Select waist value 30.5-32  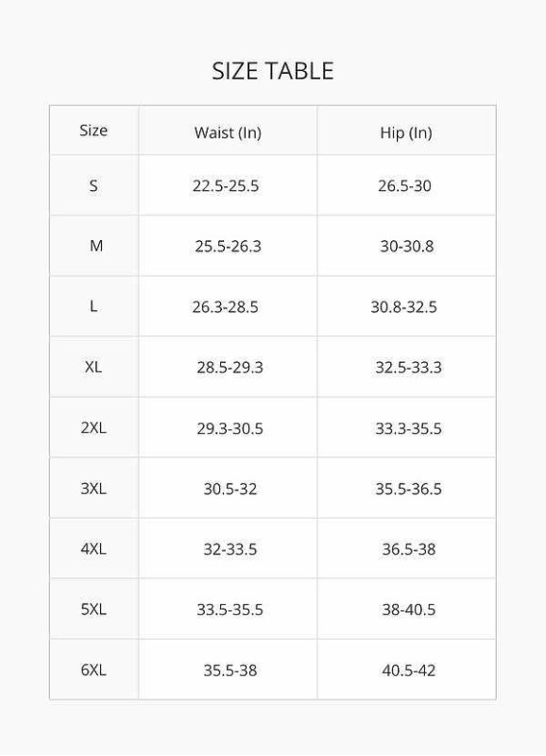(230, 489)
